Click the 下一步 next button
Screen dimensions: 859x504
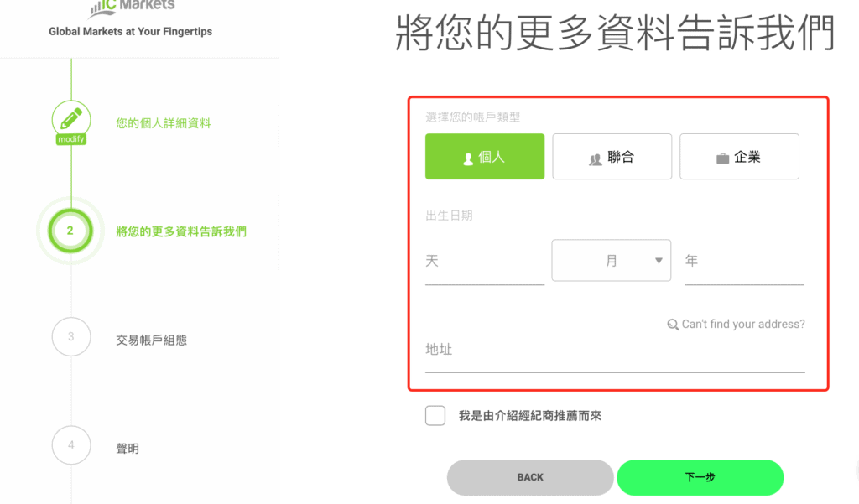pyautogui.click(x=700, y=477)
